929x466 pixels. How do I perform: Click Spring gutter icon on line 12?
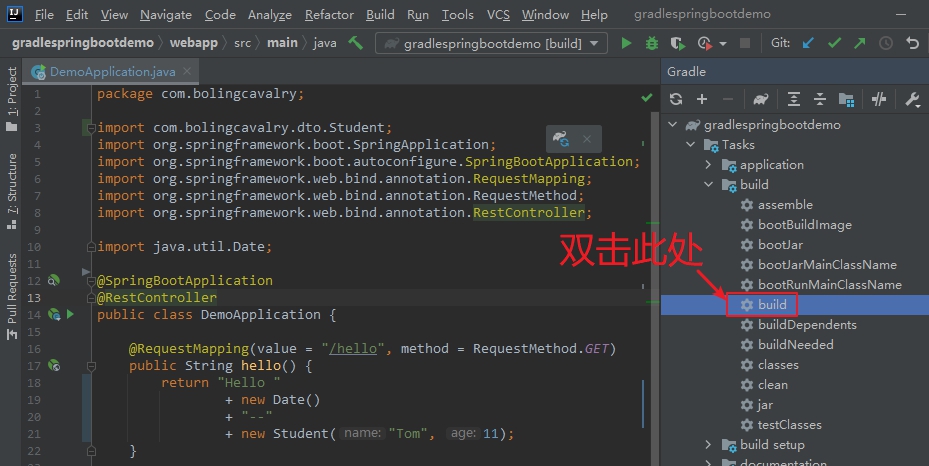coord(53,280)
